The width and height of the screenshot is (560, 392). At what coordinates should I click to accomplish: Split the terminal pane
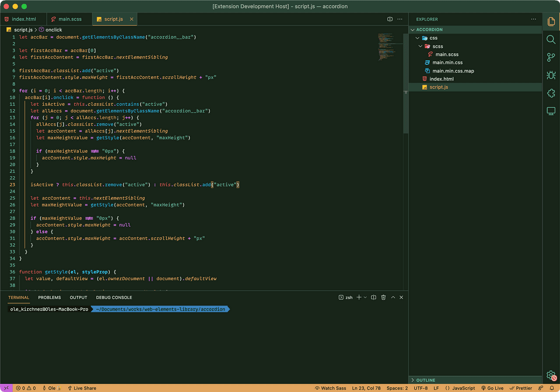(373, 297)
